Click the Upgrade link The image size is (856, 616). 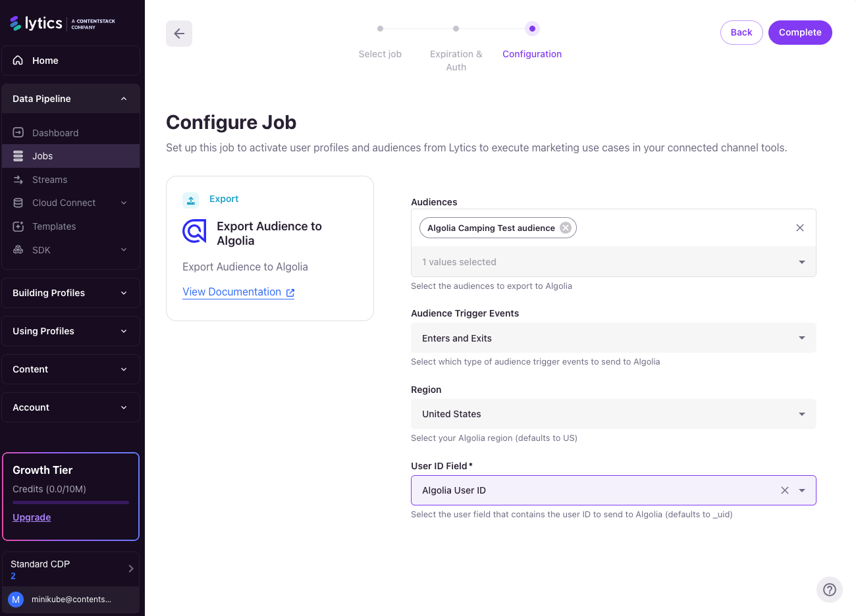click(x=32, y=517)
